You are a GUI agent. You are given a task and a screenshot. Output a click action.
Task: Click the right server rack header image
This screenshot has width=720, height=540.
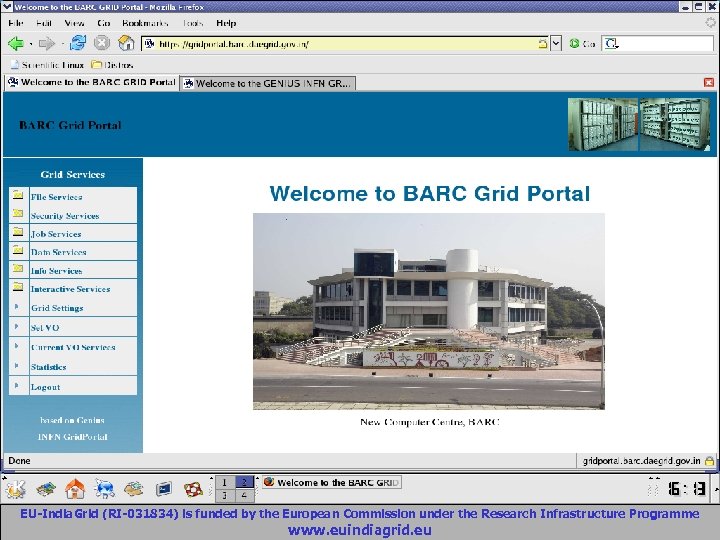coord(675,124)
